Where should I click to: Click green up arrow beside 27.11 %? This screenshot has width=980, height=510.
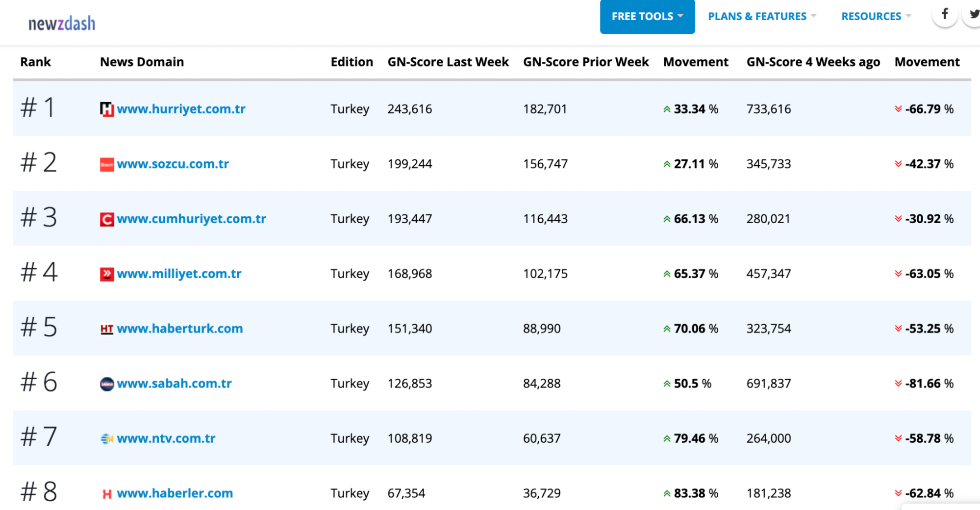667,164
